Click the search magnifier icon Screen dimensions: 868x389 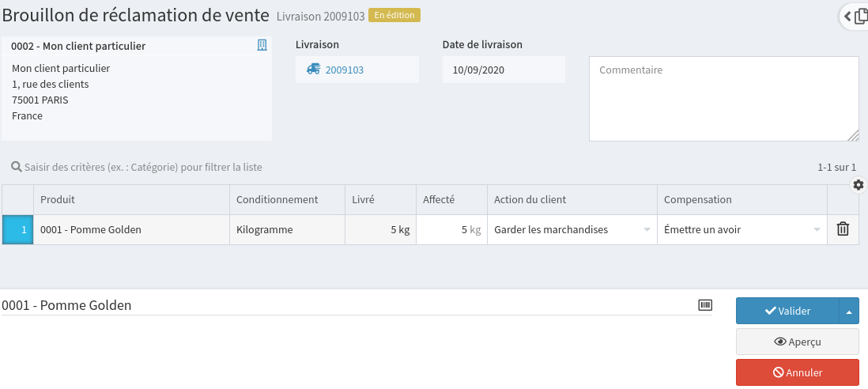[x=16, y=167]
